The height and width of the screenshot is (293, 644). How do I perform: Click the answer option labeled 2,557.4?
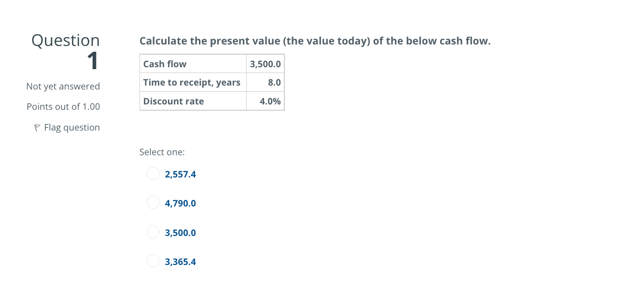[180, 174]
